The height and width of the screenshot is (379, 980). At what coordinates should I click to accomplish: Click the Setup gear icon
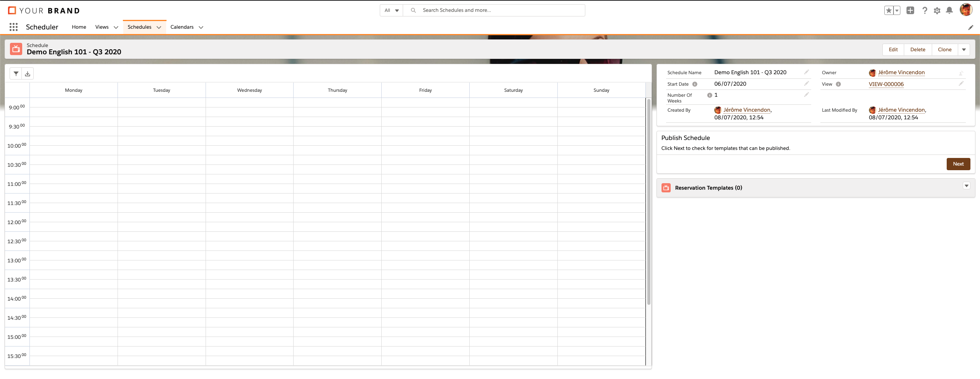(x=937, y=10)
